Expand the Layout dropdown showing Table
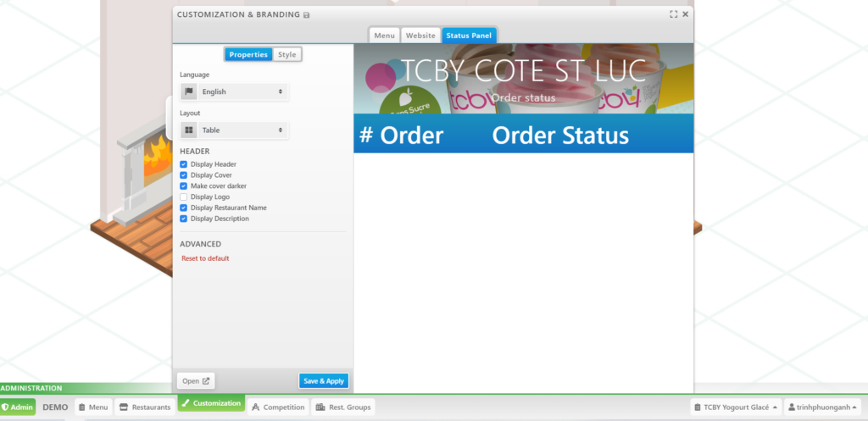 [x=242, y=130]
